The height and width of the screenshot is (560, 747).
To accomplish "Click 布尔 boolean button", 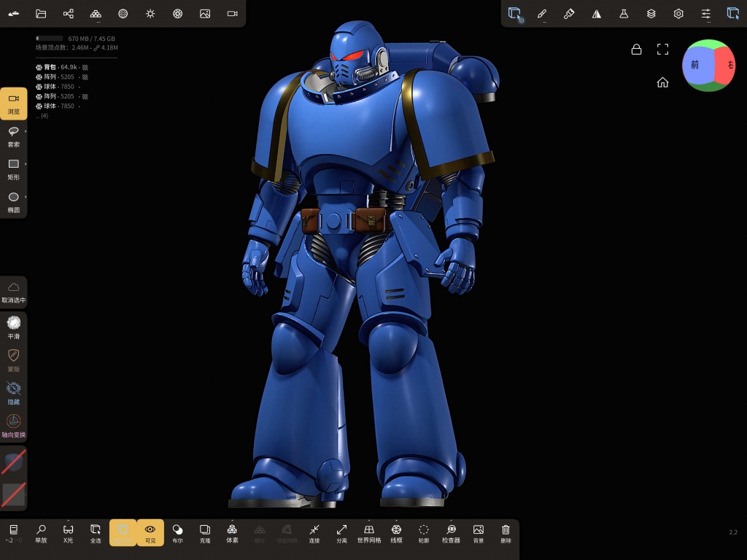I will click(178, 533).
